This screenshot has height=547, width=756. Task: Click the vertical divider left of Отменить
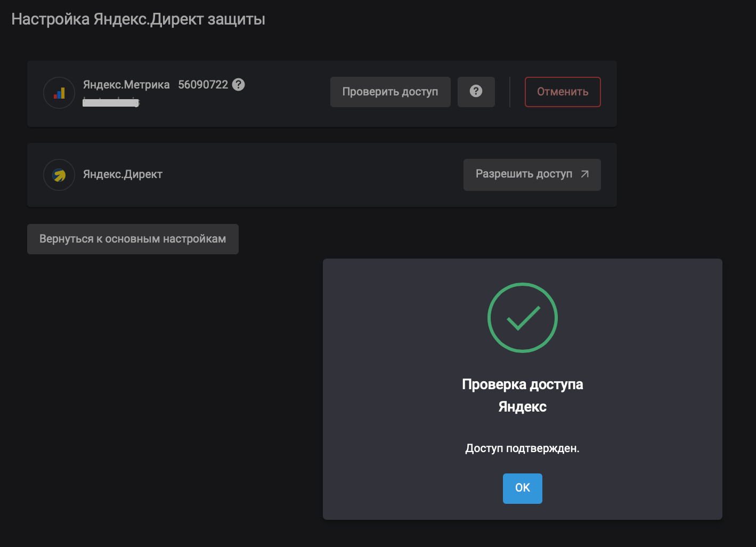pos(510,92)
